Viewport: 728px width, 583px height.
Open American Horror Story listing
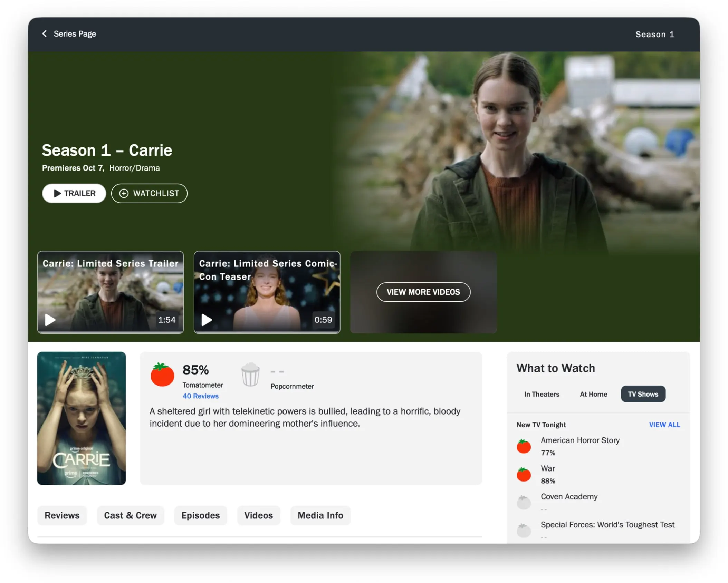coord(580,440)
